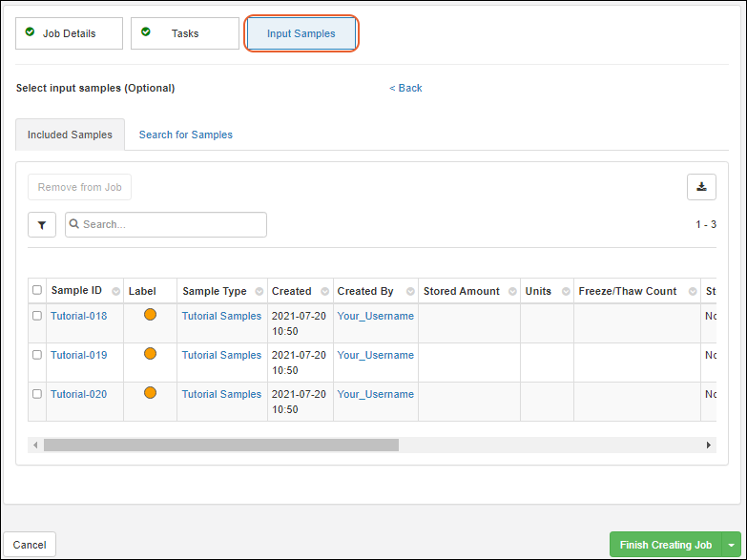Click the green checkmark on Job Details
747x560 pixels.
[x=31, y=32]
